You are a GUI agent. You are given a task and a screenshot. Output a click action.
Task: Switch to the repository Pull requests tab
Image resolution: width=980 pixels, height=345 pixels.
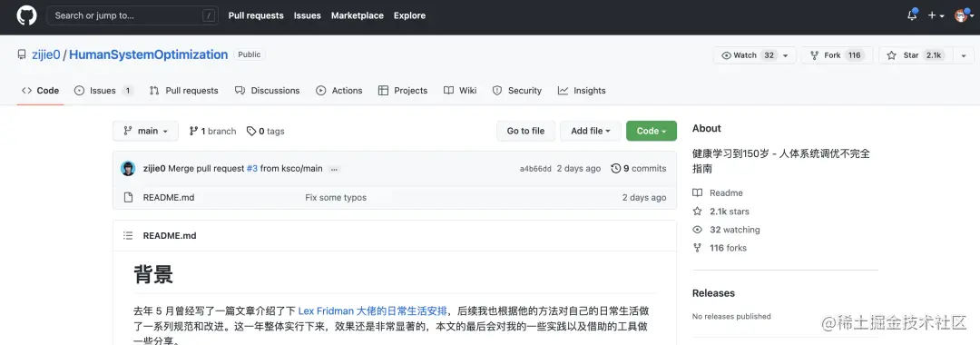click(183, 91)
